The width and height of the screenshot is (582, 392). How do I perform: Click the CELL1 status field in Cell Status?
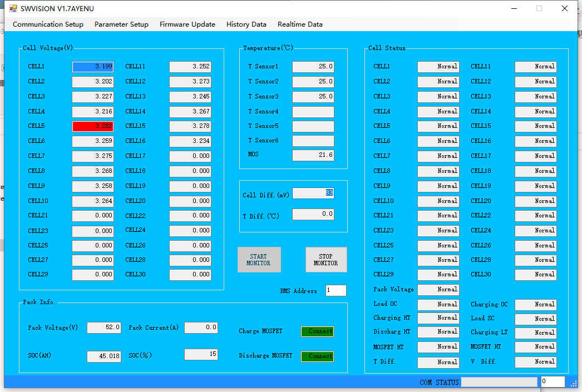(438, 67)
